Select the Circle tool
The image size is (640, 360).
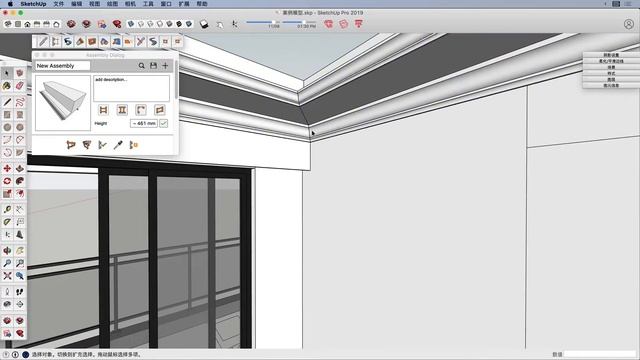(7, 127)
